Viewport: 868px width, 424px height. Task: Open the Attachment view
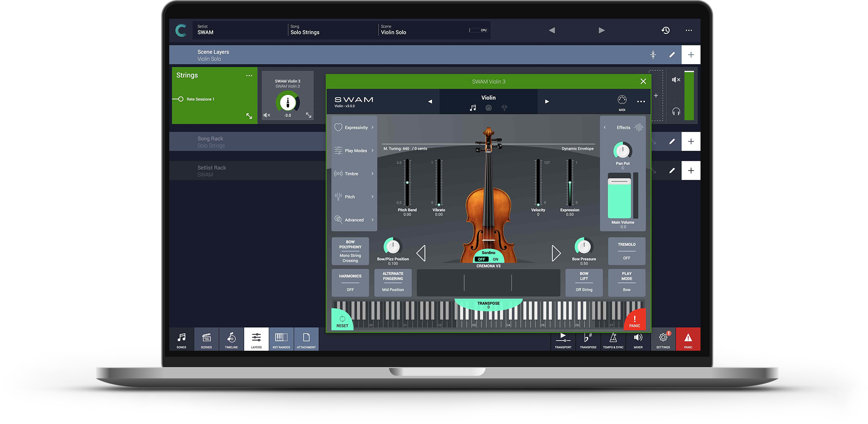tap(306, 340)
